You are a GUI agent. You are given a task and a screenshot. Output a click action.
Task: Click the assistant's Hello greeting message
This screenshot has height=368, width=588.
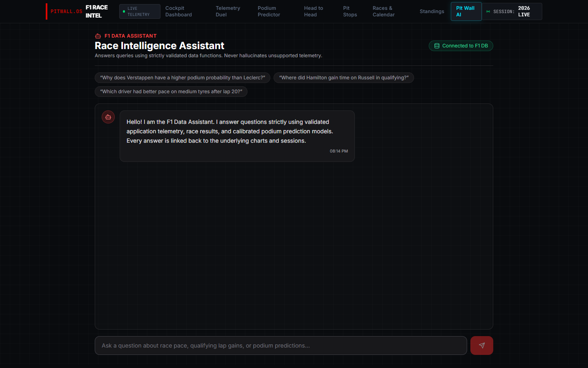pos(237,136)
